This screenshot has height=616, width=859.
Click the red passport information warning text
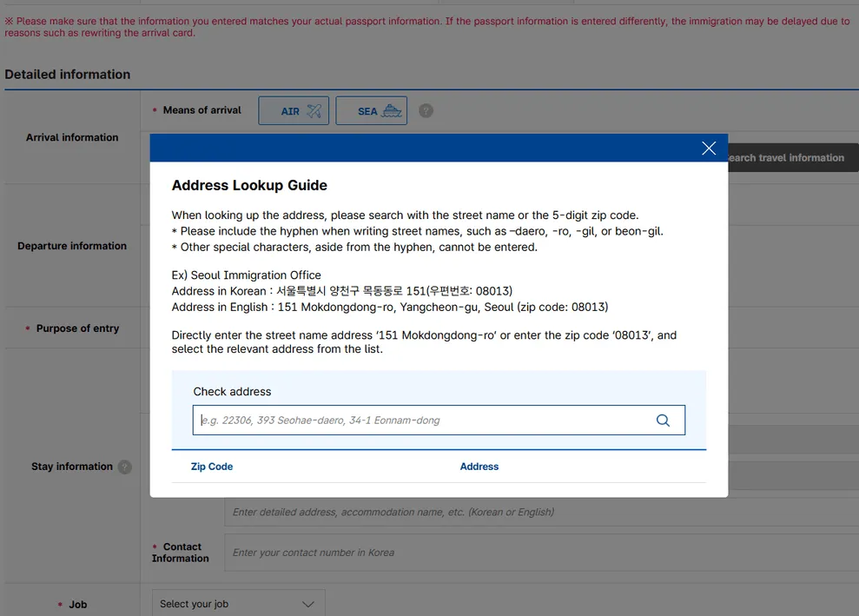click(427, 27)
